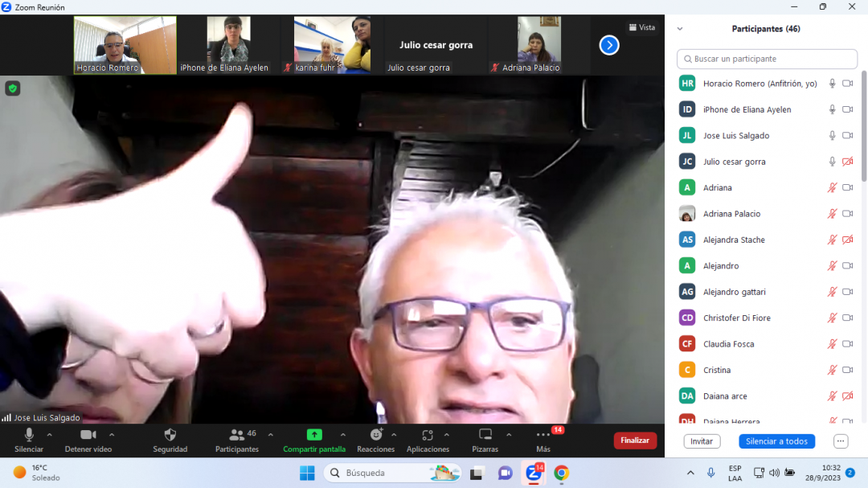This screenshot has width=868, height=488.
Task: Expand arrow beside Reacciones
Action: click(x=394, y=435)
